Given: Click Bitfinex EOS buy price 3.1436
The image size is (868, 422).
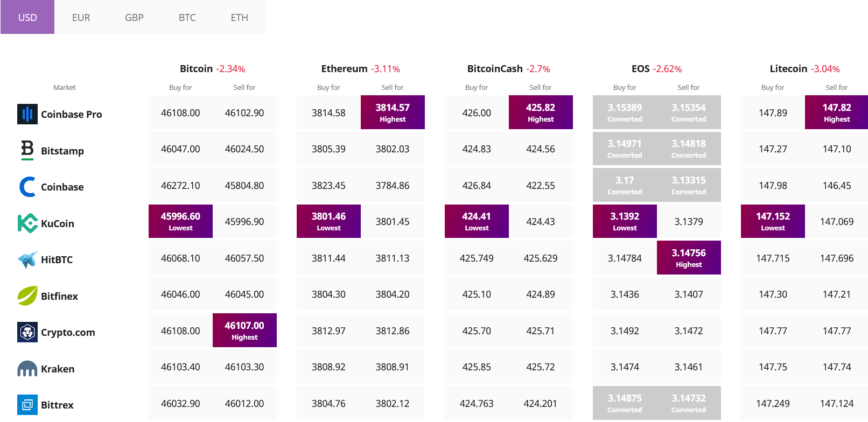Looking at the screenshot, I should 625,294.
